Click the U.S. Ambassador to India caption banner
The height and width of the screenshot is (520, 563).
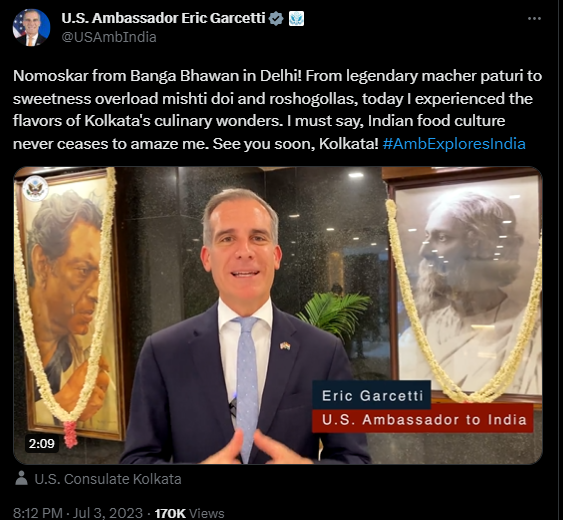424,419
